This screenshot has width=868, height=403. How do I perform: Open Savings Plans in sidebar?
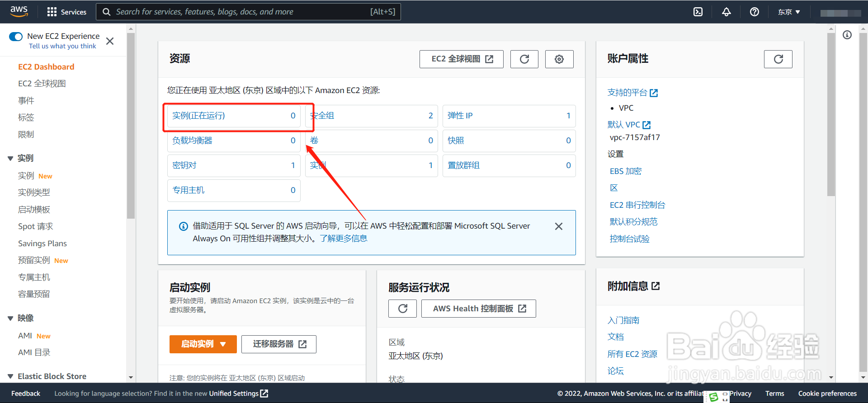[x=42, y=244]
